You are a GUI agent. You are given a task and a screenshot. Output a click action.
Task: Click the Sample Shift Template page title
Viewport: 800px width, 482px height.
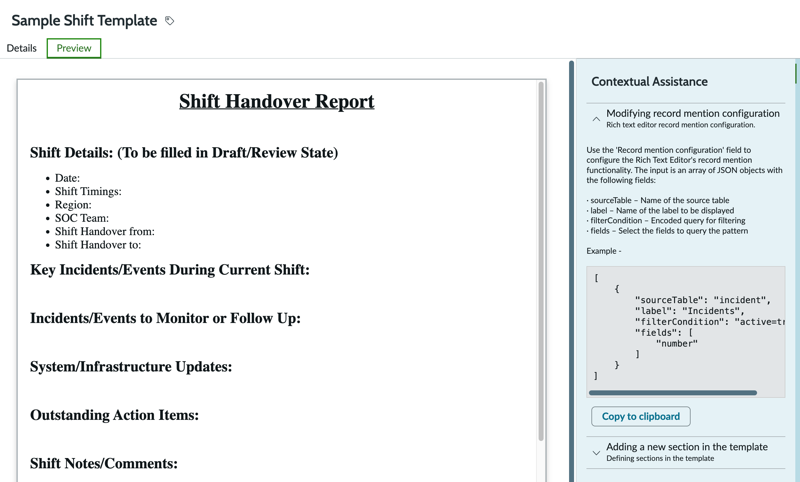84,20
